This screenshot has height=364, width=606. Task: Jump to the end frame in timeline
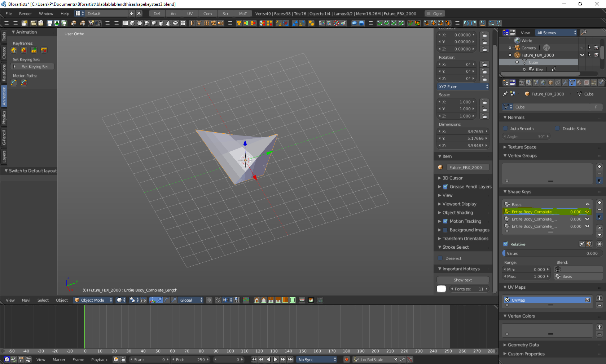(x=290, y=359)
